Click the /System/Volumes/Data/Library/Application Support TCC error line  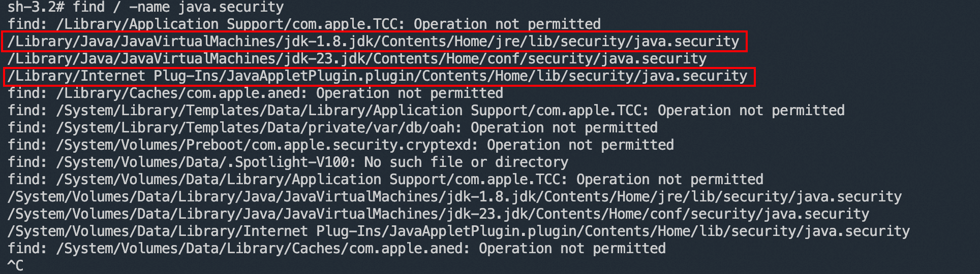(x=385, y=180)
